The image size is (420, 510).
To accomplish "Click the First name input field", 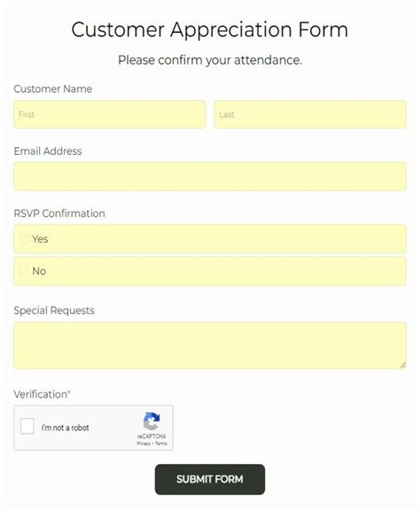I will coord(109,114).
